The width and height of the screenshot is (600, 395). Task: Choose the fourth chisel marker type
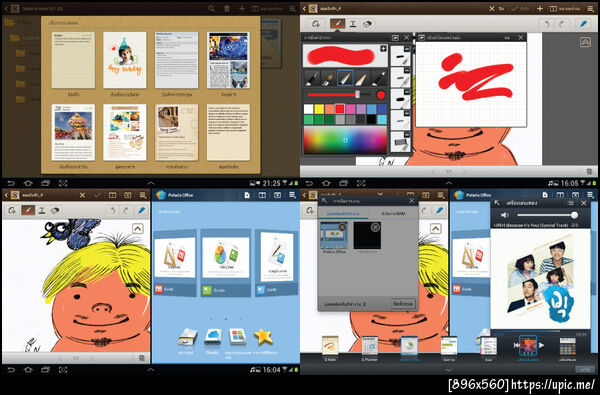(362, 78)
